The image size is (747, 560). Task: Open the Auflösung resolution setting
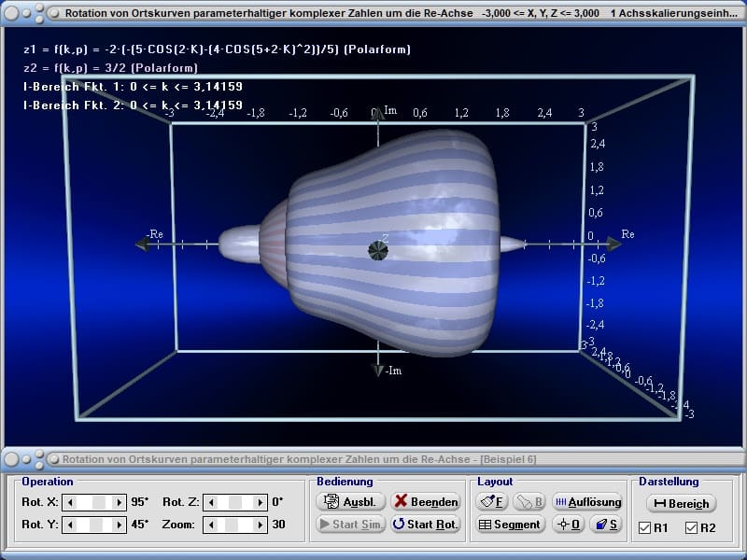coord(587,502)
